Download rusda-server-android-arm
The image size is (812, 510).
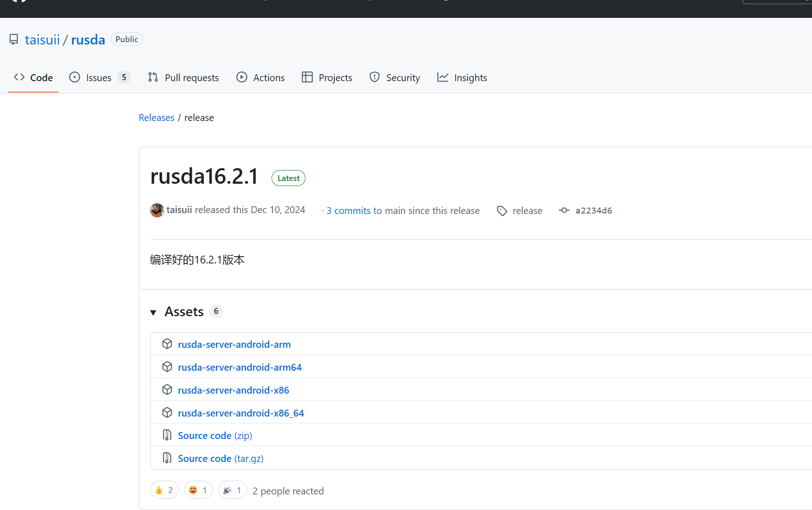234,345
